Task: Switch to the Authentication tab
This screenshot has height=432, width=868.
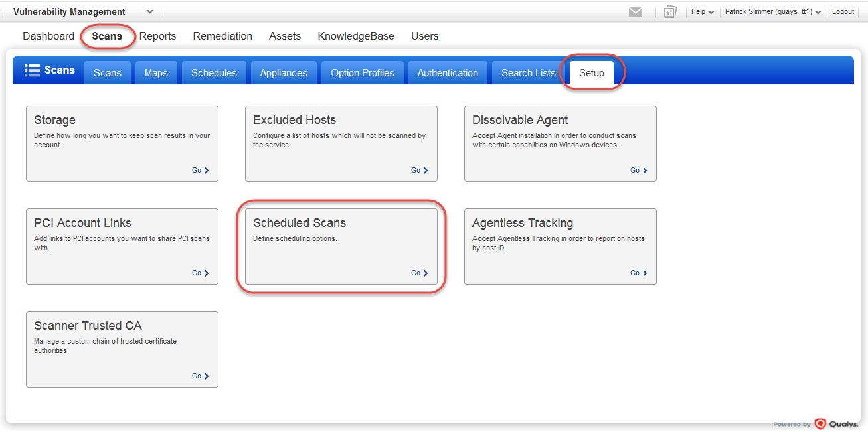Action: point(448,72)
